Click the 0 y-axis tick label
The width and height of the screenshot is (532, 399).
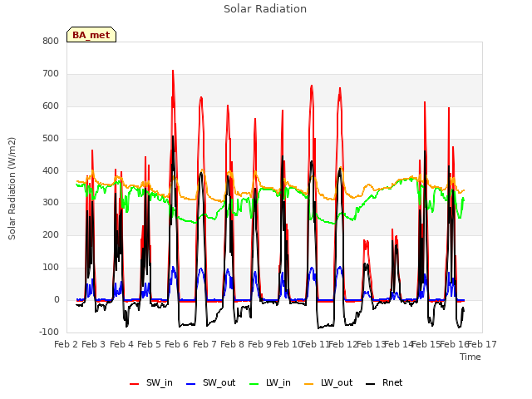tap(57, 299)
